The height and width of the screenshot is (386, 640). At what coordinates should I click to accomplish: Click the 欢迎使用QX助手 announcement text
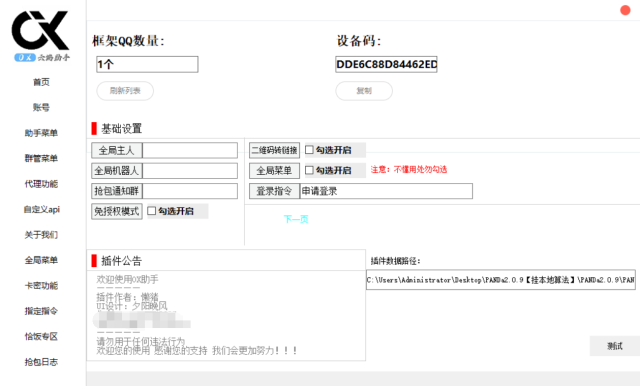(x=127, y=280)
